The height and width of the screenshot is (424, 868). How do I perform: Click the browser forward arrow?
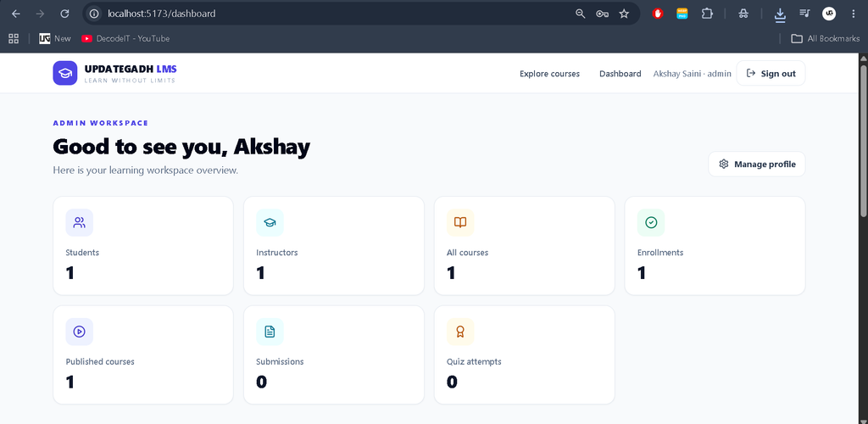[40, 14]
